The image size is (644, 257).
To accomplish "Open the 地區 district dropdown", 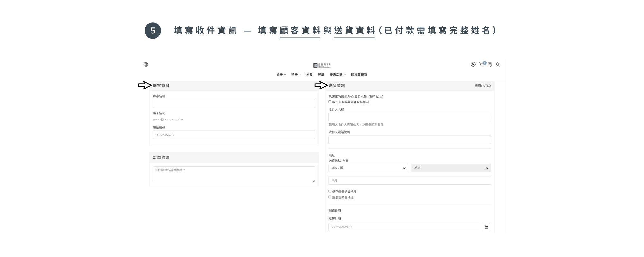I will [x=451, y=168].
